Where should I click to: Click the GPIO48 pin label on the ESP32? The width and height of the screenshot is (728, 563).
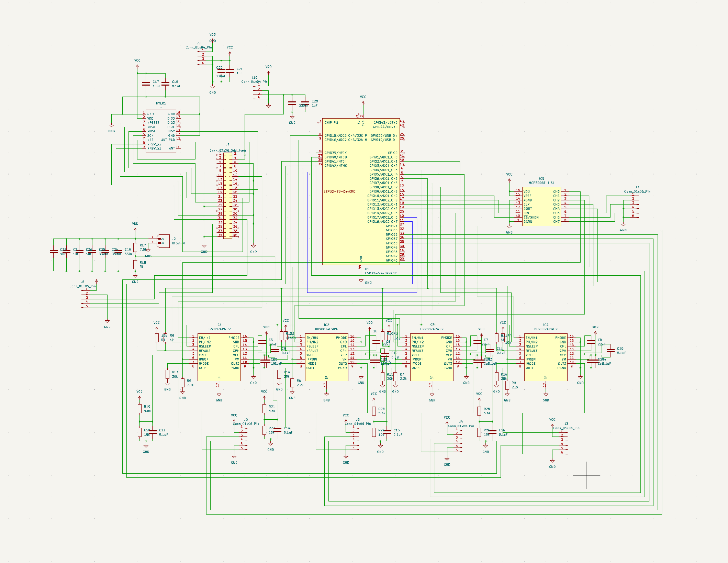coord(391,260)
